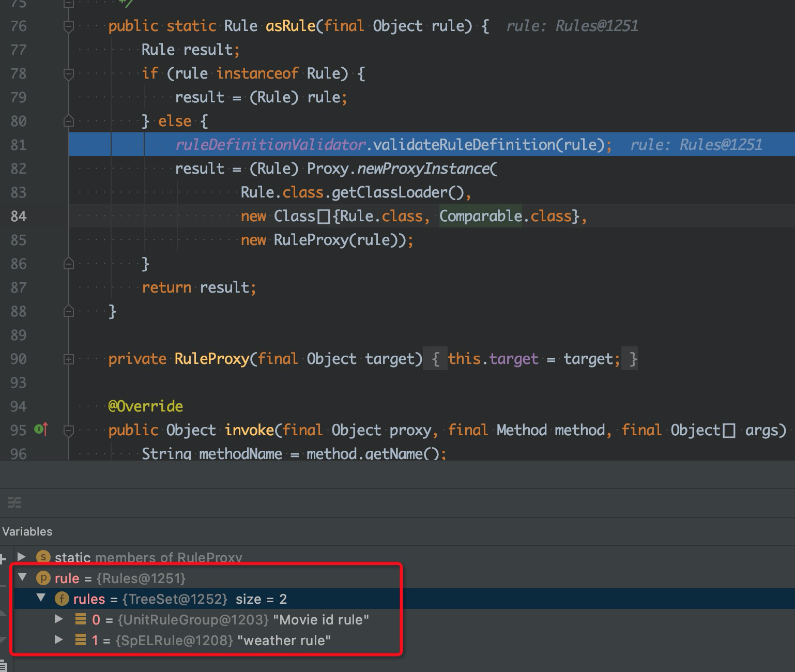
Task: Expand static members of RuleProxy node
Action: click(22, 557)
